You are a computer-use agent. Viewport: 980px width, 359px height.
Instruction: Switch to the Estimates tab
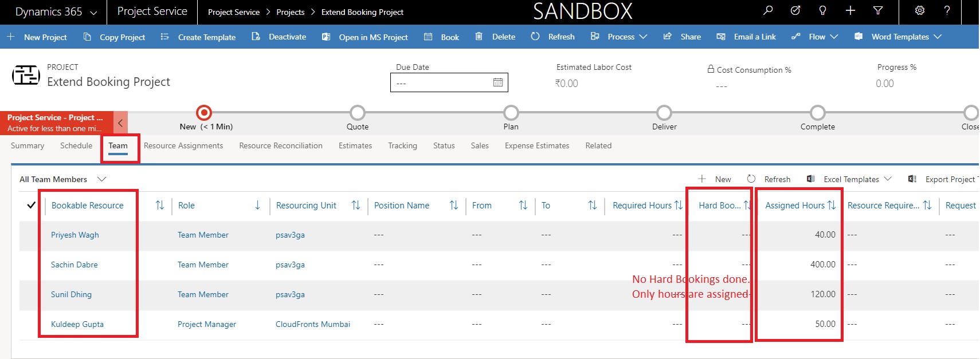click(x=355, y=145)
